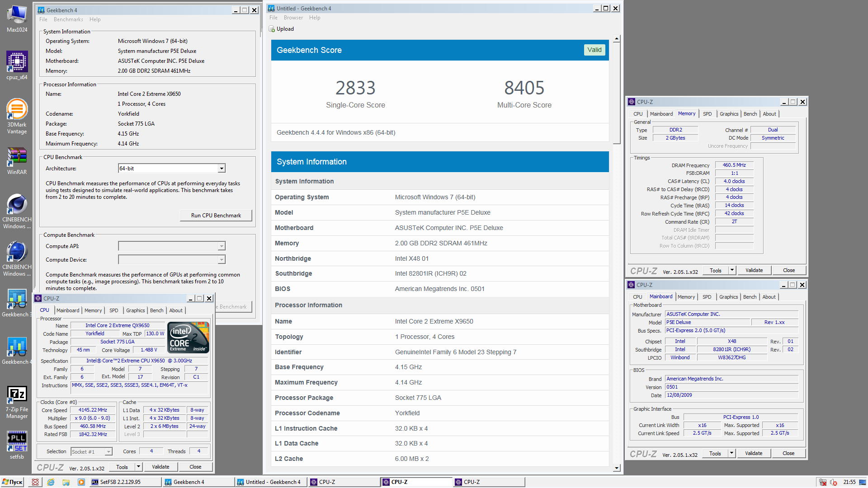Open the Socket #1 selection dropdown

[108, 451]
